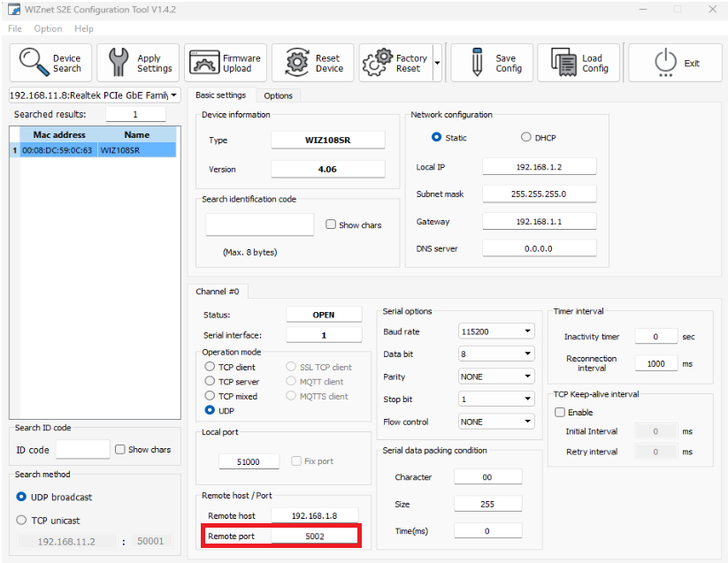728x563 pixels.
Task: Click the Reset Device gear icon
Action: click(x=296, y=64)
